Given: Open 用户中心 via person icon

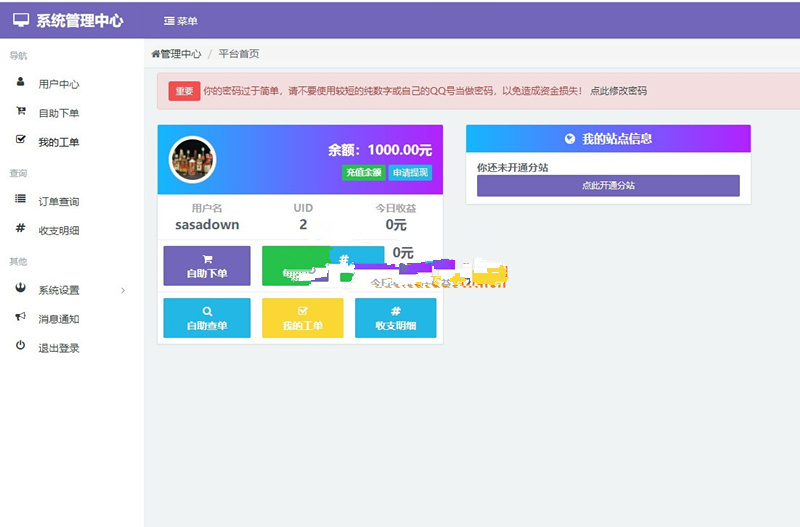Looking at the screenshot, I should [x=20, y=82].
